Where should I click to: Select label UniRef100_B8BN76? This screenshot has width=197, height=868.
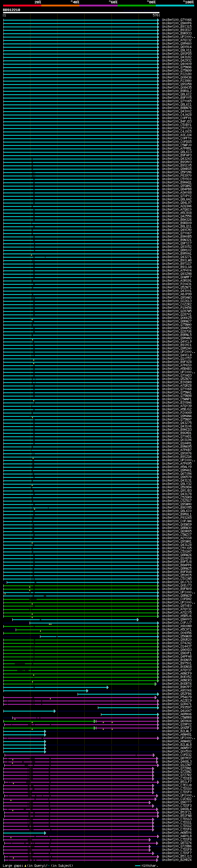click(177, 108)
